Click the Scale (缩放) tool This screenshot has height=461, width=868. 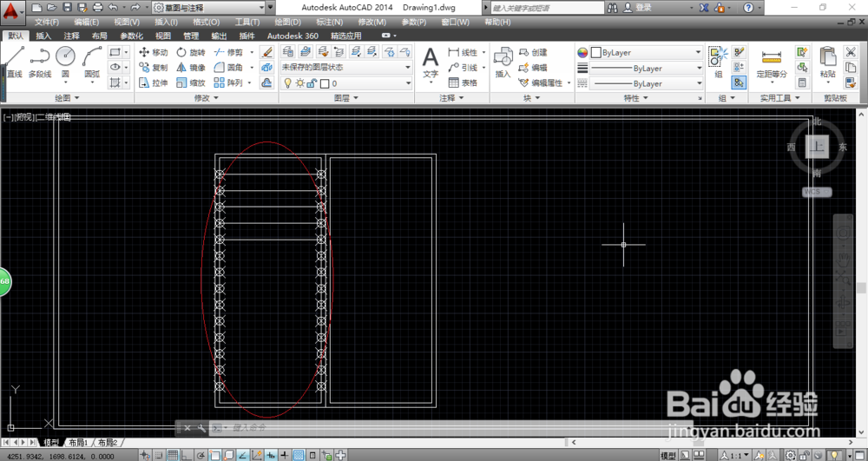click(191, 82)
